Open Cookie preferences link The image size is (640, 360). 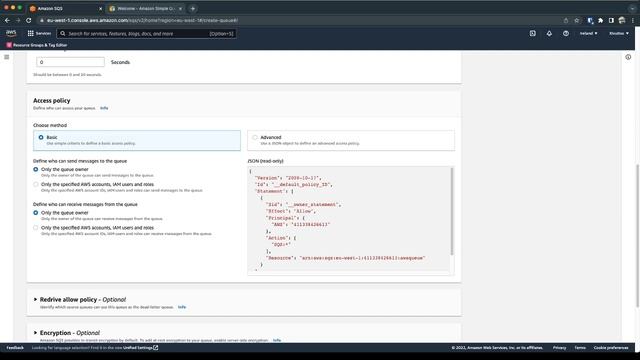[x=611, y=348]
